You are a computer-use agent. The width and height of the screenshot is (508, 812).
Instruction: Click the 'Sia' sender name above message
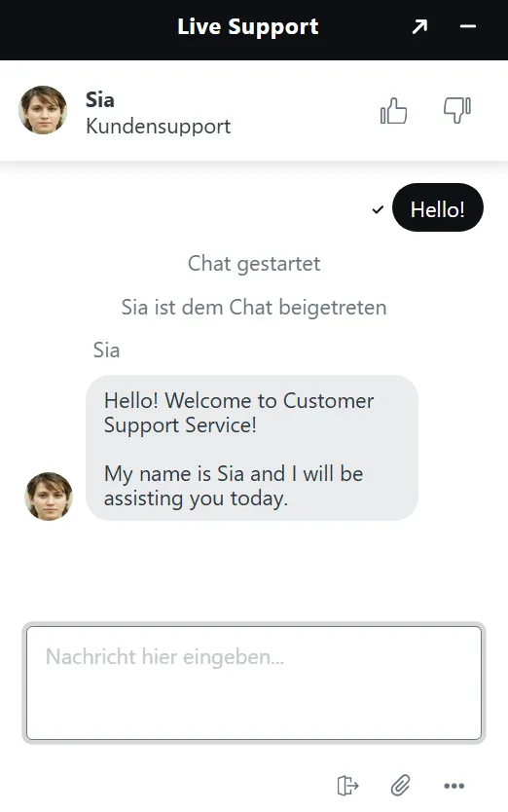[106, 351]
